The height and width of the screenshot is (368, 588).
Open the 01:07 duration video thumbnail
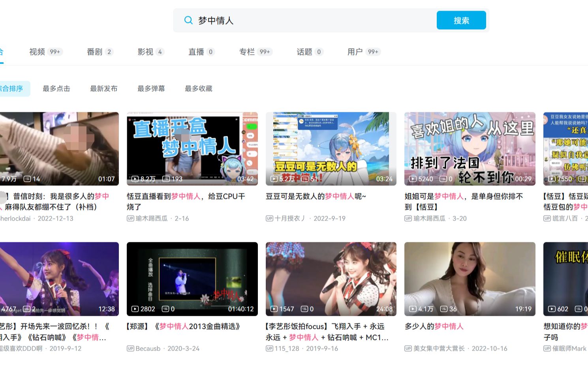[59, 149]
